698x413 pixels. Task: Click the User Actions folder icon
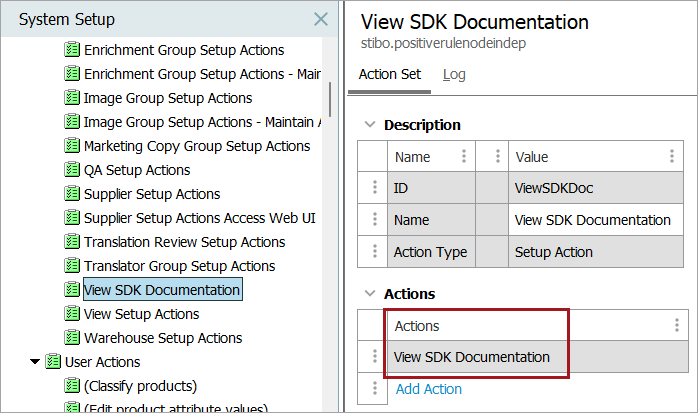click(53, 362)
